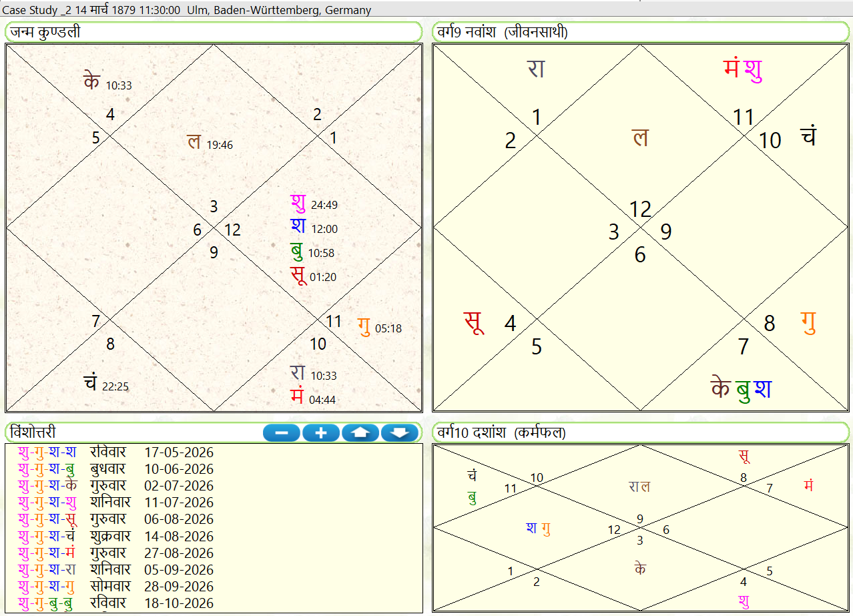The width and height of the screenshot is (853, 616).
Task: Click Venus शु in Dashamsha chart
Action: tap(744, 601)
